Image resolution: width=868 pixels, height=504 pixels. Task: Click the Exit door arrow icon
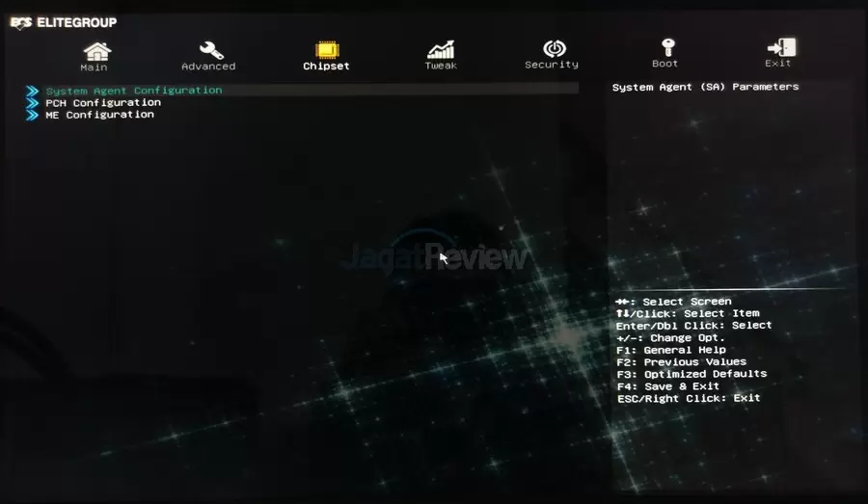[x=779, y=47]
